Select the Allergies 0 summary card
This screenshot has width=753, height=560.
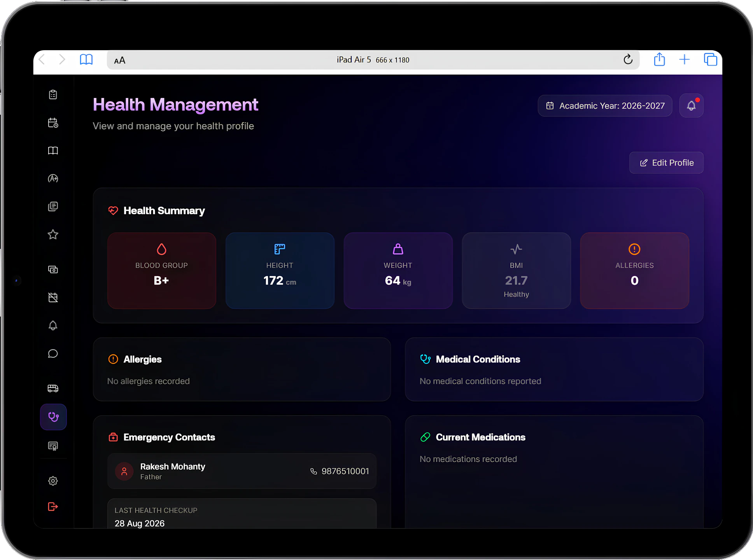click(x=635, y=271)
